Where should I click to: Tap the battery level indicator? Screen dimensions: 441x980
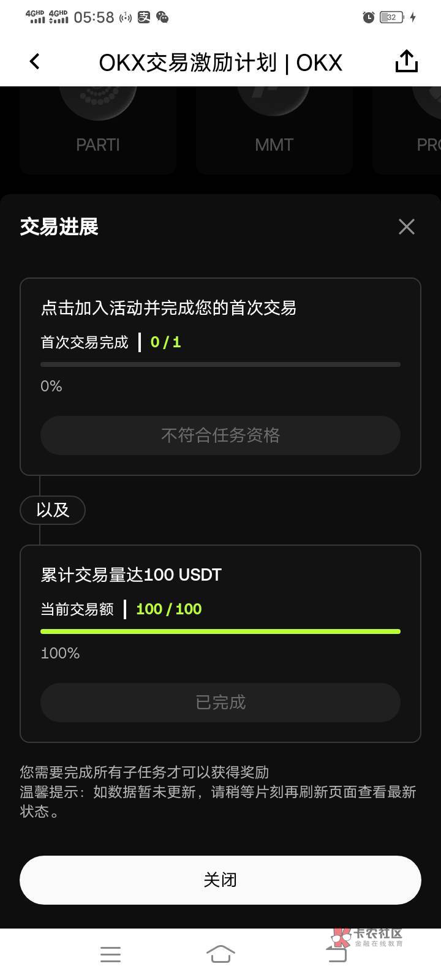392,17
